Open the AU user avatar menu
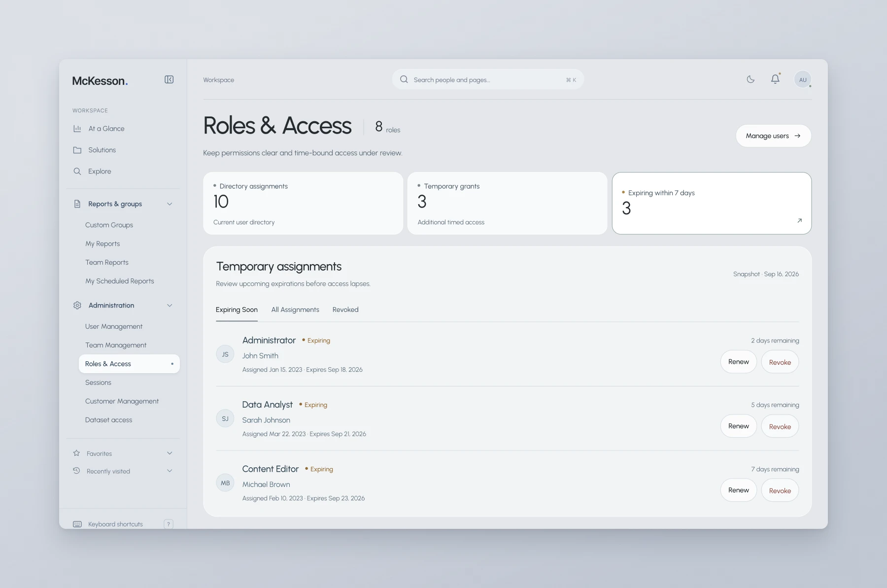The height and width of the screenshot is (588, 887). click(x=803, y=79)
